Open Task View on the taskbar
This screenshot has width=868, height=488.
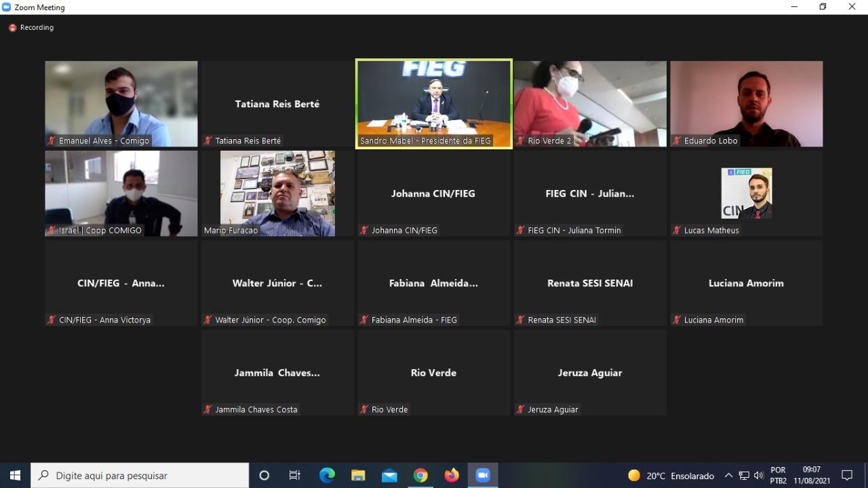(x=295, y=475)
